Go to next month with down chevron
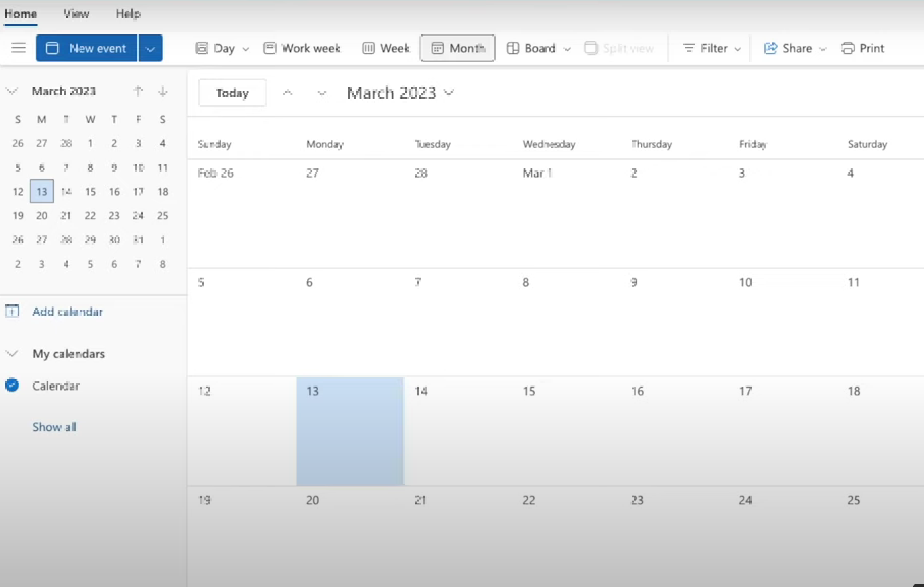 tap(322, 93)
